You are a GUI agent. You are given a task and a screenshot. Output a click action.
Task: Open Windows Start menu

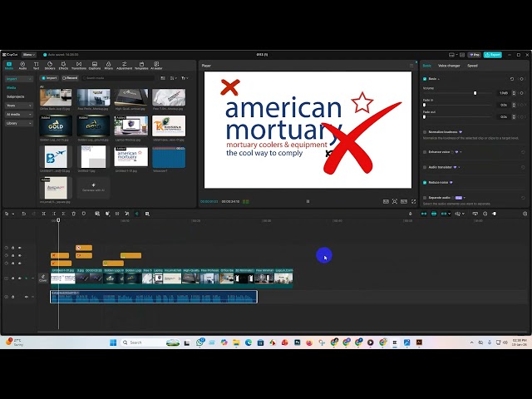[x=113, y=342]
